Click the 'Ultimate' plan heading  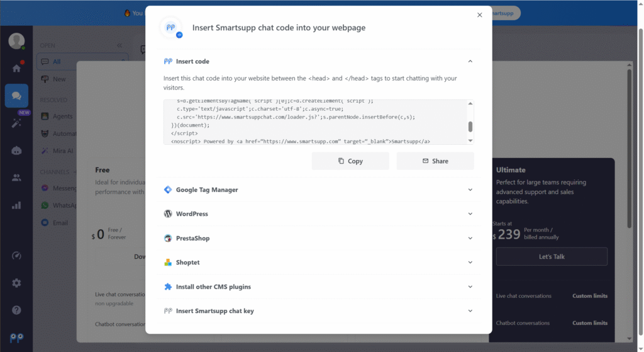(x=511, y=170)
